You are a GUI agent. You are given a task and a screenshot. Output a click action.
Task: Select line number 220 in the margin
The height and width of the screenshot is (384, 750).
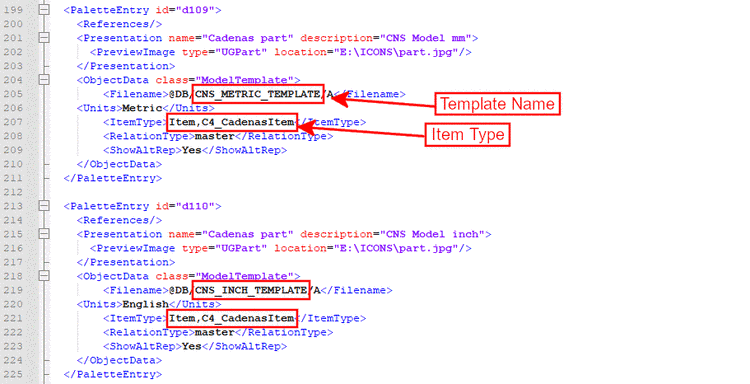[13, 304]
